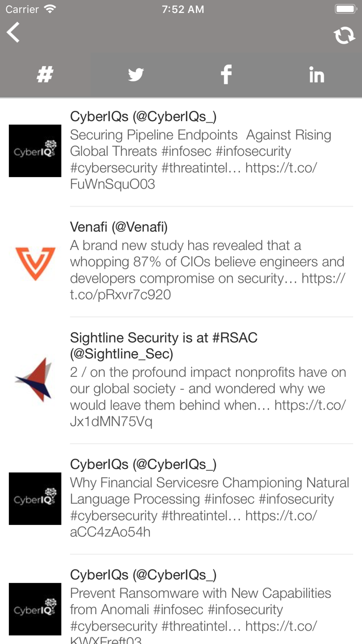The width and height of the screenshot is (362, 644).
Task: View the LinkedIn feed
Action: [316, 75]
